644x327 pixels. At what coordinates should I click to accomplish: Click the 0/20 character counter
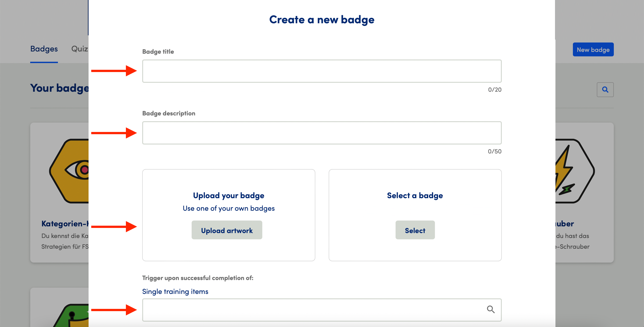tap(495, 89)
